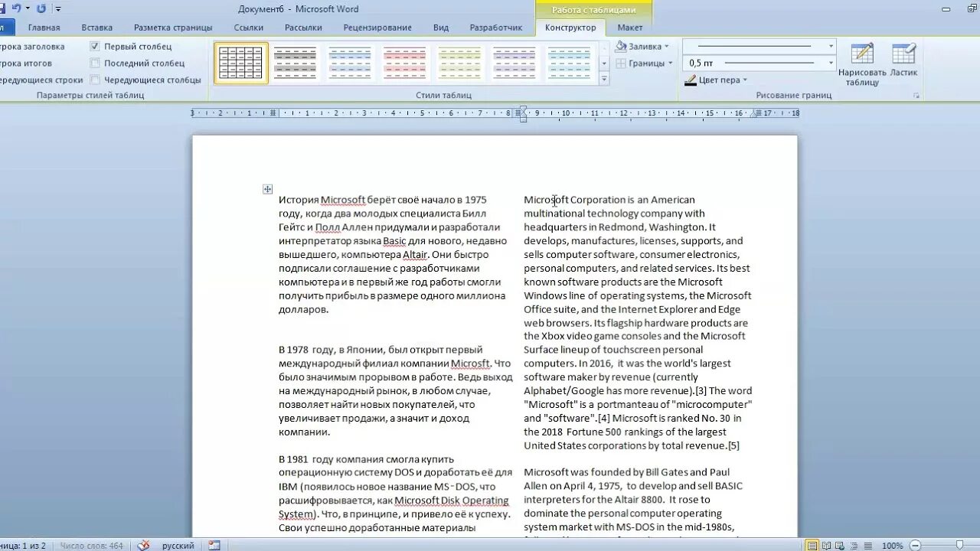The width and height of the screenshot is (980, 551).
Task: Toggle the Первый столбец checkbox
Action: click(x=95, y=47)
